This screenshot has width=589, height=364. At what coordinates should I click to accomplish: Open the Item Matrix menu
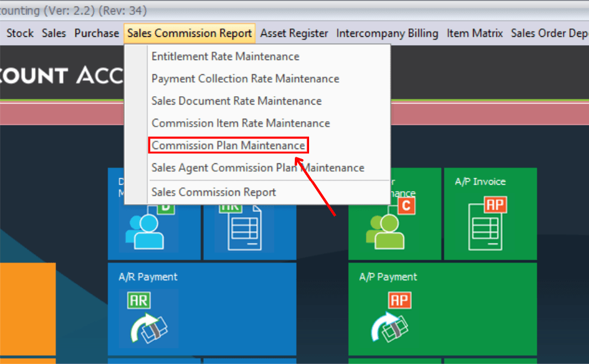point(474,33)
